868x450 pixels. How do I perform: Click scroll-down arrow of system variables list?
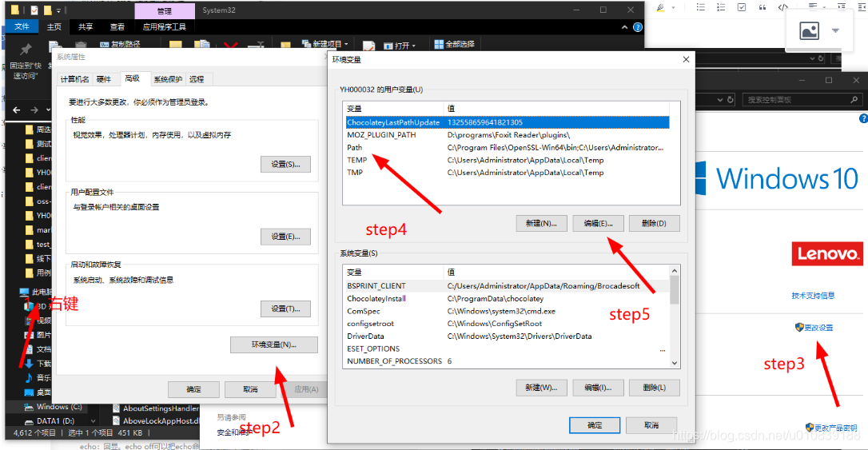click(675, 363)
